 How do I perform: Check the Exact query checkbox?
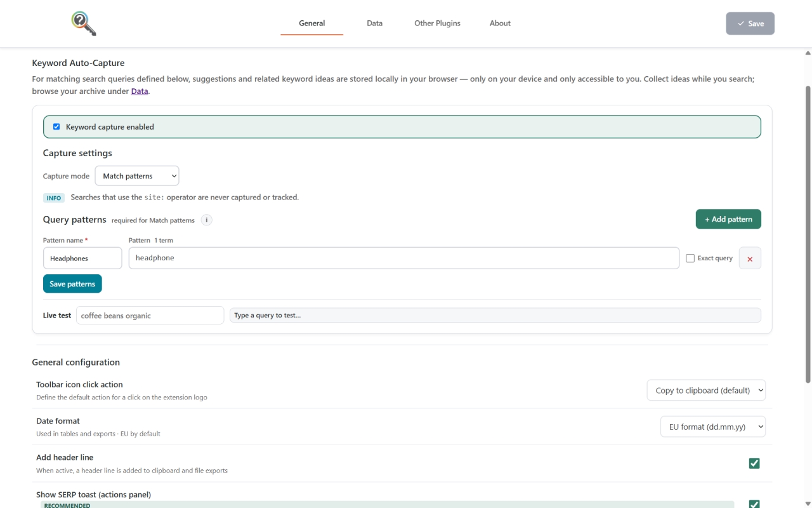[x=690, y=258]
